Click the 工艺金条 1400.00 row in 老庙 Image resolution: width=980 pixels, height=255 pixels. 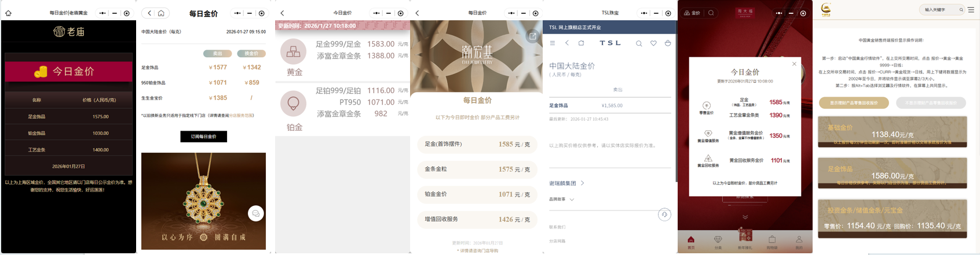tap(68, 150)
